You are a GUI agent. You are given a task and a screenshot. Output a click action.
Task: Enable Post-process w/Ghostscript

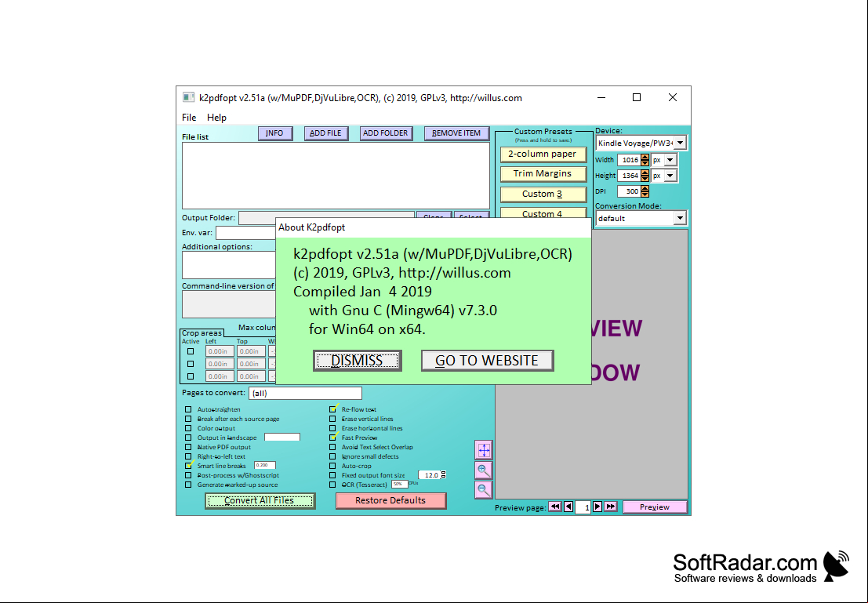(x=188, y=476)
